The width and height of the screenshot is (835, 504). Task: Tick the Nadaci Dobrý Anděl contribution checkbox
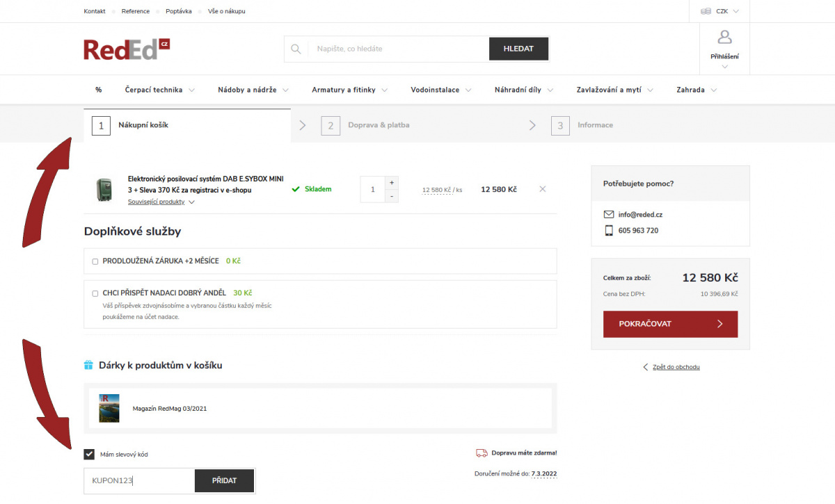click(95, 293)
